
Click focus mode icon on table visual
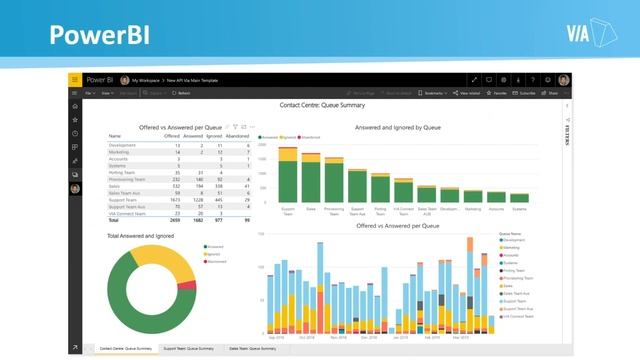coord(244,127)
